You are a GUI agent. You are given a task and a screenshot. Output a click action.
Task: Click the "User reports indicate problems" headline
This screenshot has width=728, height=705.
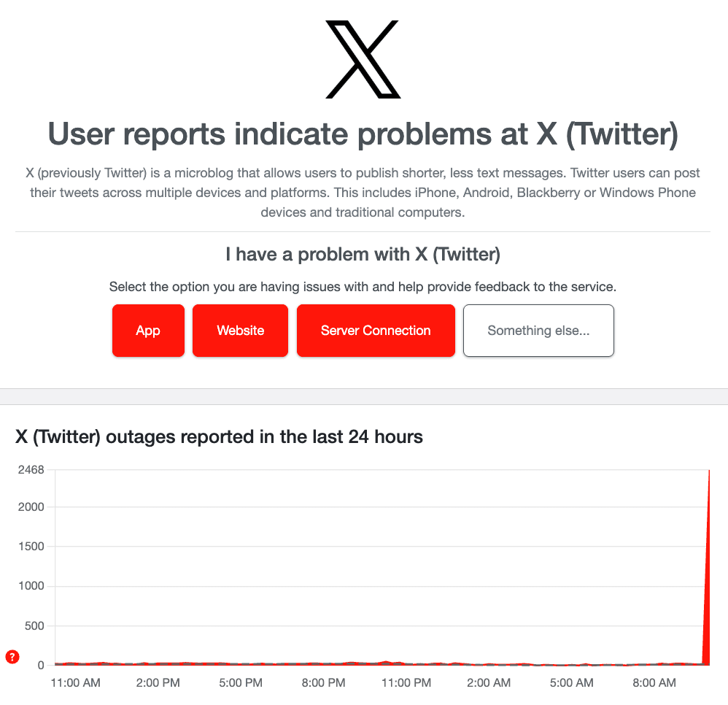coord(363,135)
